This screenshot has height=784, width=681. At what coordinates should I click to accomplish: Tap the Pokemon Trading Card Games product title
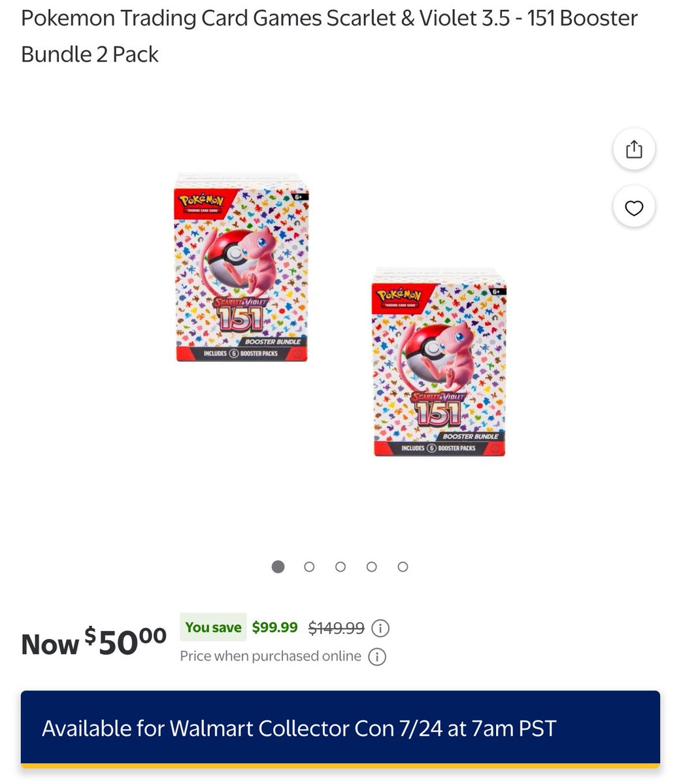(329, 36)
